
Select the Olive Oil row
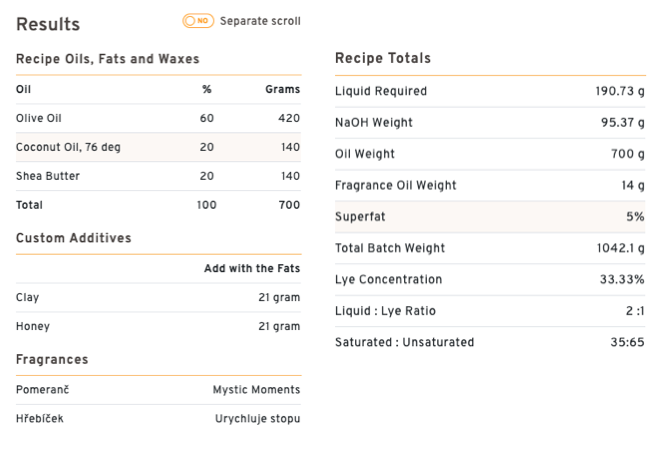[158, 118]
